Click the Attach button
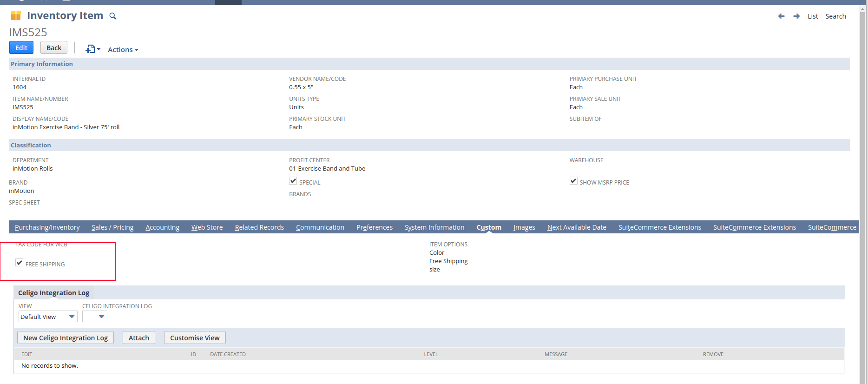Screen dimensions: 868x384 tap(139, 338)
